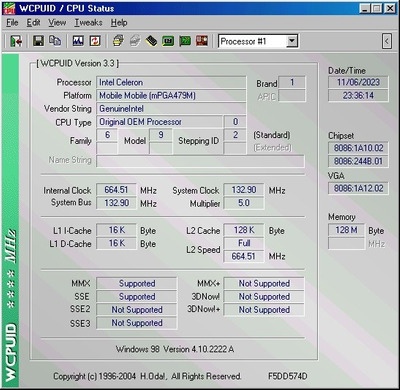This screenshot has width=400, height=390.
Task: Open the Processor #1 dropdown
Action: point(292,41)
